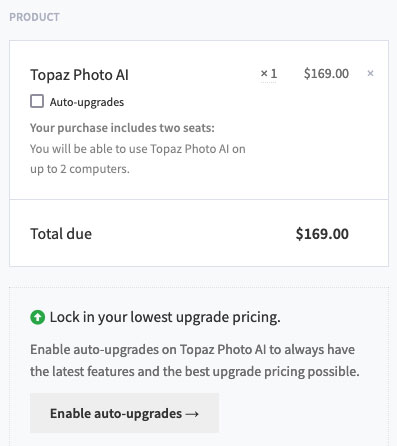This screenshot has width=397, height=446.
Task: Click 'Lock in your lowest upgrade pricing' heading
Action: coord(165,317)
